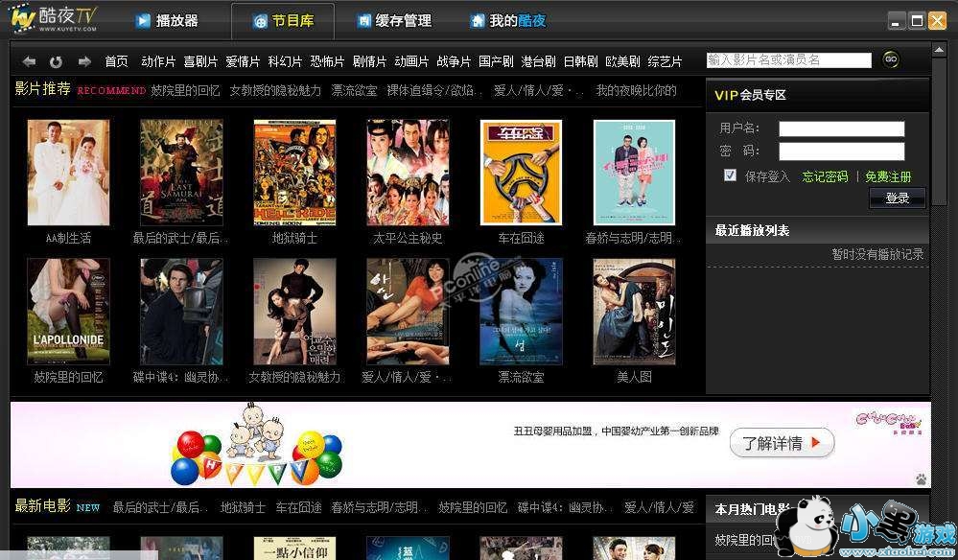The height and width of the screenshot is (560, 958).
Task: Maximize the KuyeTV window
Action: point(917,21)
